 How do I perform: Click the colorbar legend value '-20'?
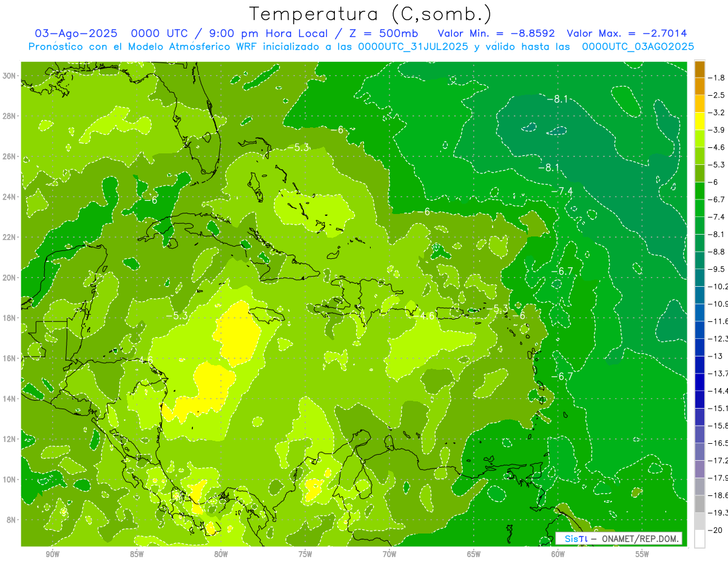pyautogui.click(x=716, y=530)
